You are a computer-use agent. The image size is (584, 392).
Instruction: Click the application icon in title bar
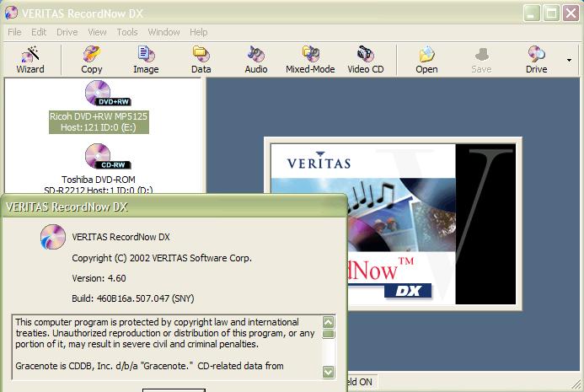(x=11, y=13)
